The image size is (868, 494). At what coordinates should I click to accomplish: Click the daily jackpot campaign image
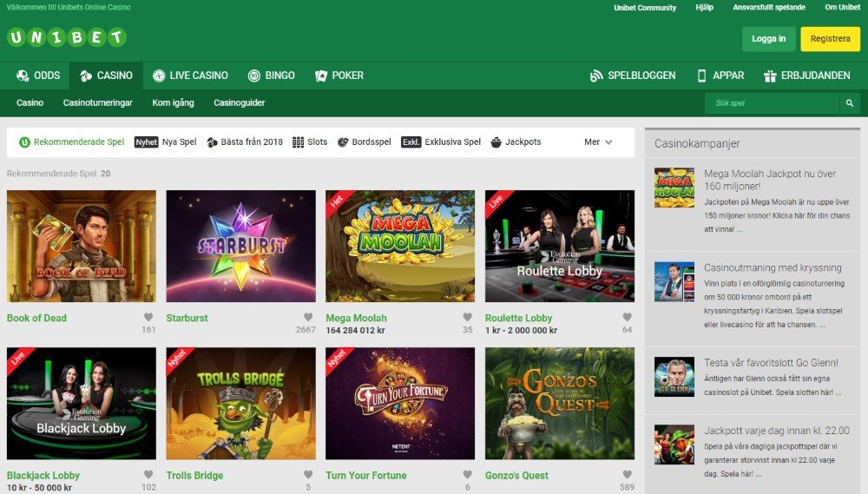pyautogui.click(x=674, y=445)
